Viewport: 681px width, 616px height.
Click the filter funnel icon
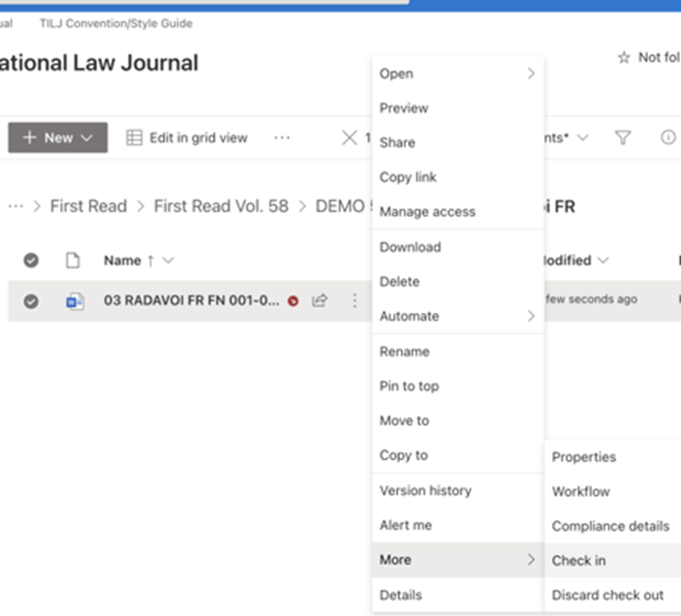623,138
